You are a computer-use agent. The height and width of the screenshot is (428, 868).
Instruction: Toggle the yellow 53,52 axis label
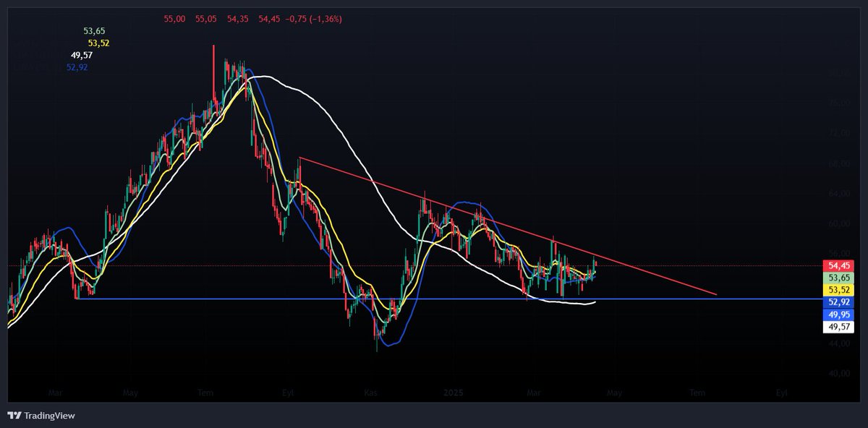[x=837, y=288]
